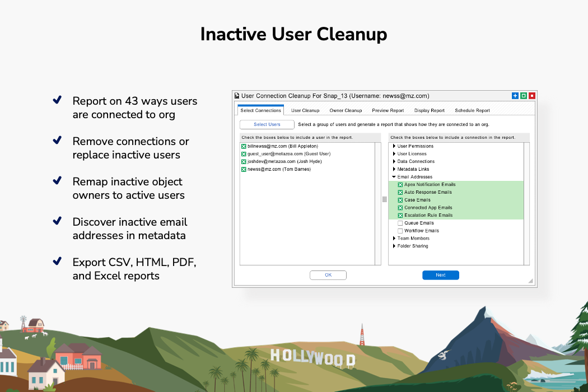Expand Metadata Links
The image size is (588, 392).
pyautogui.click(x=395, y=169)
